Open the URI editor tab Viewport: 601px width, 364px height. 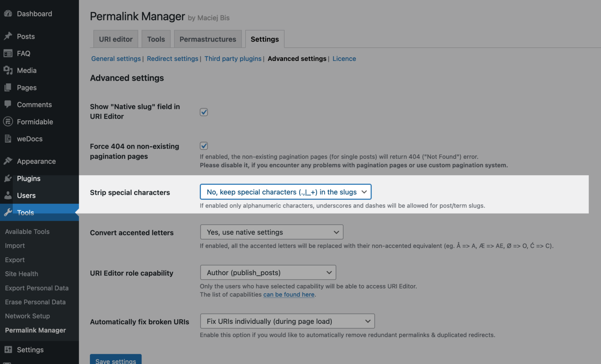point(115,39)
